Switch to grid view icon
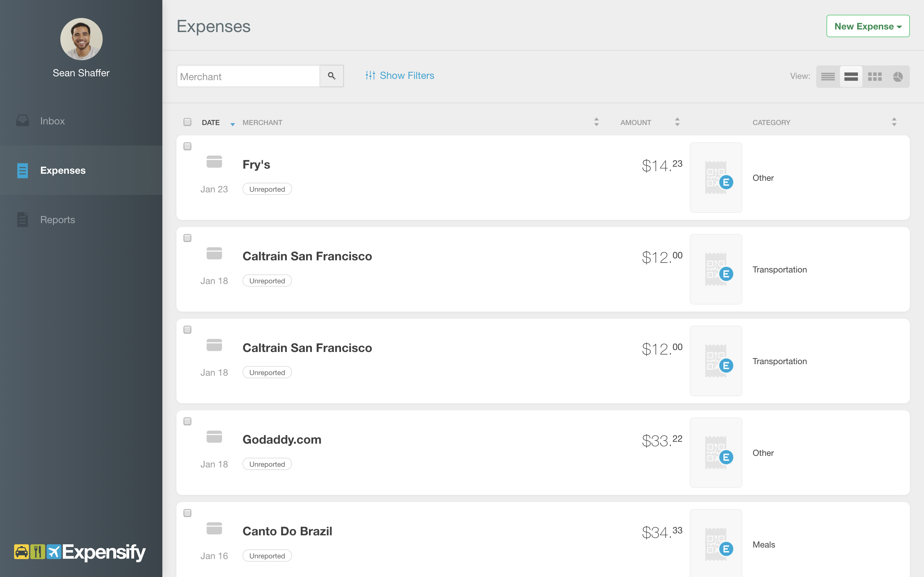Screen dimensions: 924x577 click(x=874, y=77)
